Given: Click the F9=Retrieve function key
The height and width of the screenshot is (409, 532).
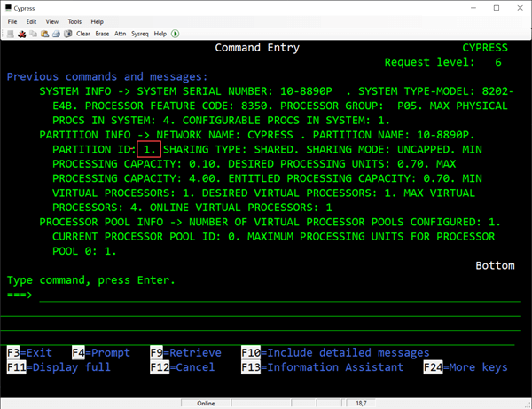Looking at the screenshot, I should pyautogui.click(x=186, y=352).
